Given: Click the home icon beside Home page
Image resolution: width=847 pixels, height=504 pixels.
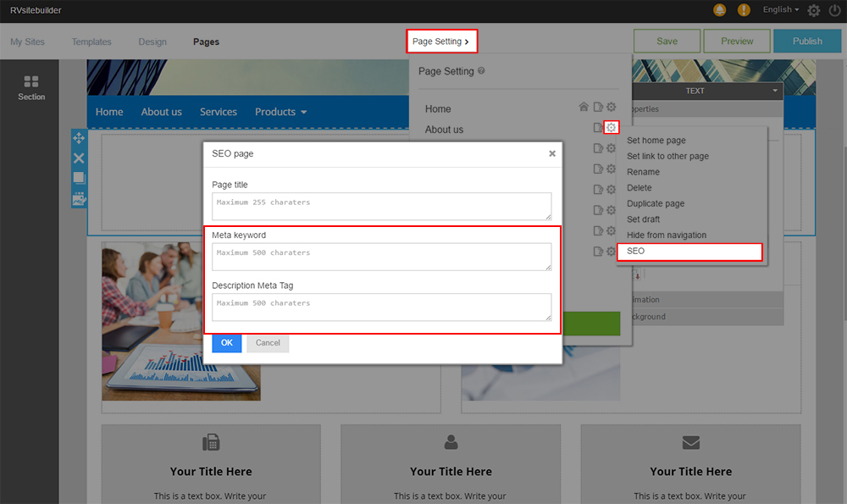Looking at the screenshot, I should 584,108.
